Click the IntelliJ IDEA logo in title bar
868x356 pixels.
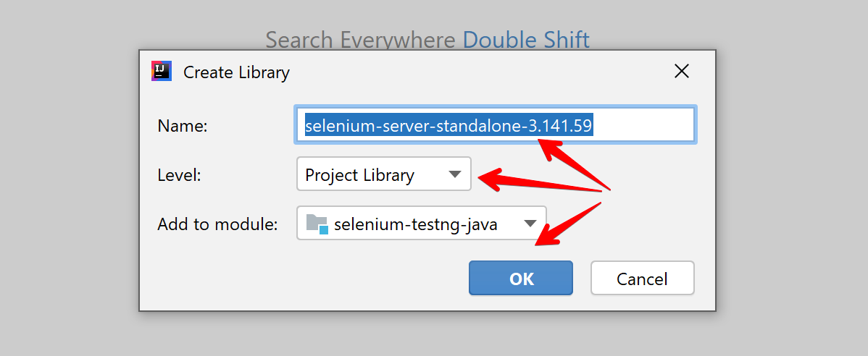(x=161, y=72)
